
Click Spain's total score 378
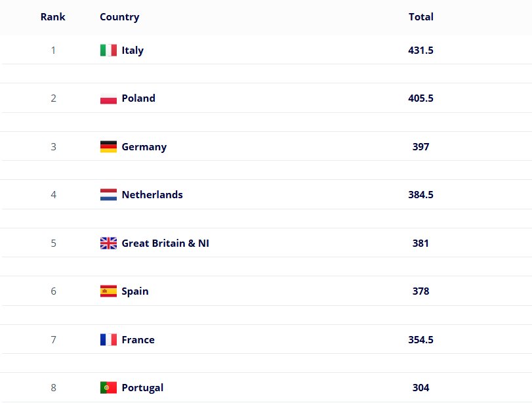[x=420, y=291]
